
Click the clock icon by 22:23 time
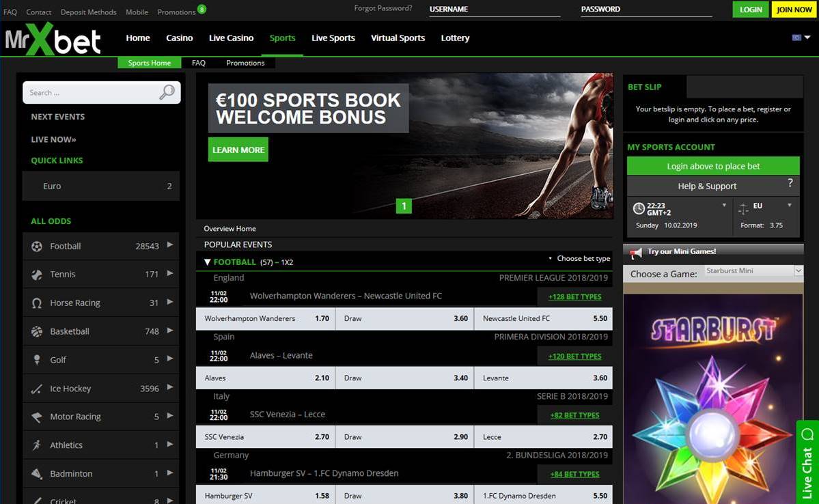point(638,208)
